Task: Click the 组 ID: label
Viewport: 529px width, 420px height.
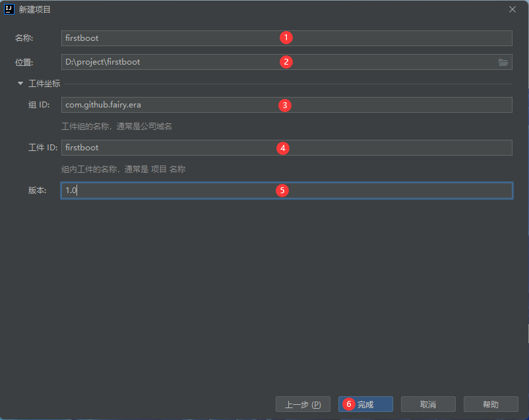Action: (x=39, y=105)
